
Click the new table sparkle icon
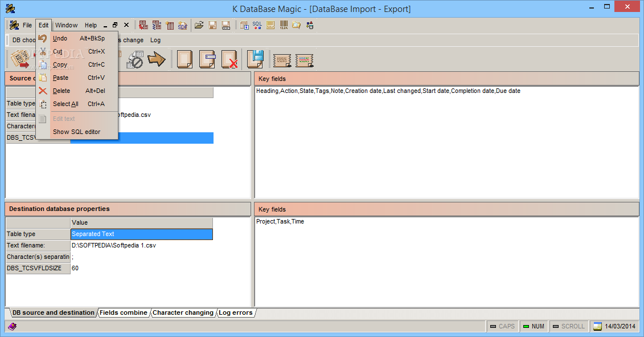(x=170, y=25)
